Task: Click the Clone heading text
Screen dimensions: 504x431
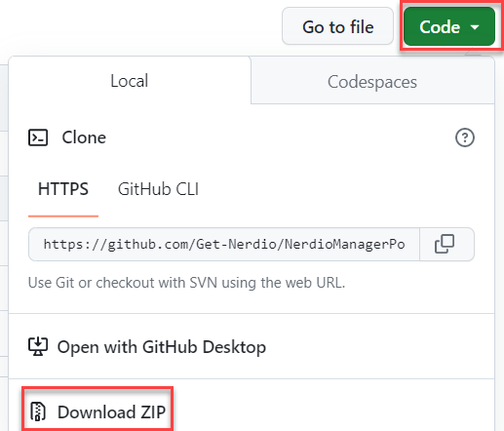Action: (x=84, y=137)
